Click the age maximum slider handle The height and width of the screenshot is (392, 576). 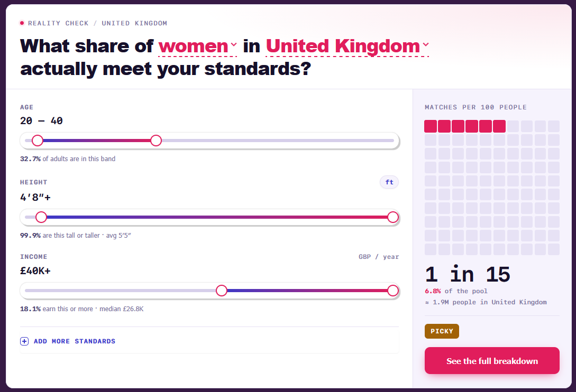tap(156, 141)
